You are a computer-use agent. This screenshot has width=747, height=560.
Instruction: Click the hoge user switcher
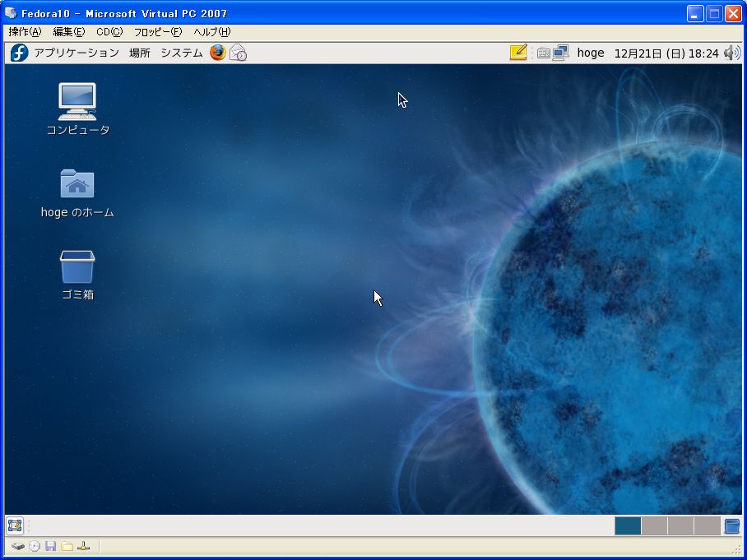coord(591,53)
